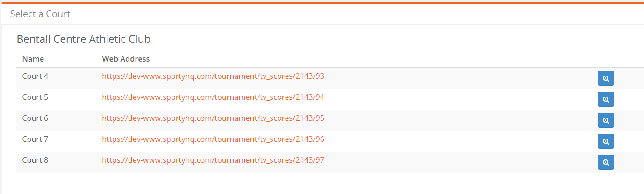Click the Web Address column header

[x=126, y=59]
